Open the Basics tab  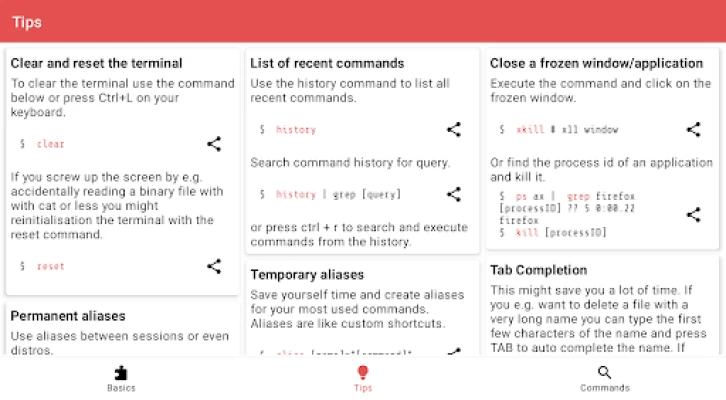point(121,378)
